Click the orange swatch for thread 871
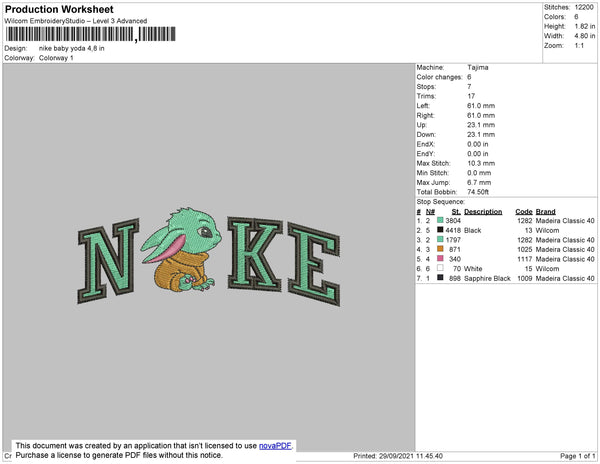The width and height of the screenshot is (600, 464). (x=440, y=249)
